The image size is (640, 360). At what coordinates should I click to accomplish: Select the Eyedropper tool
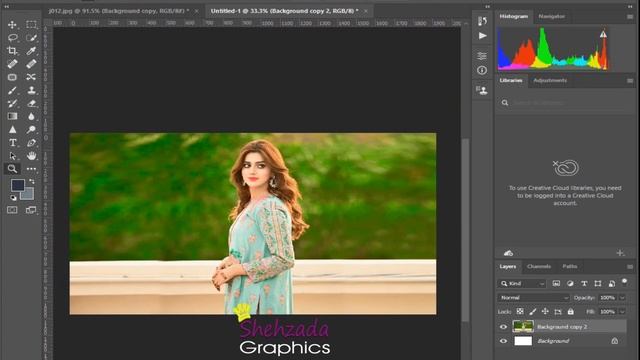coord(31,51)
